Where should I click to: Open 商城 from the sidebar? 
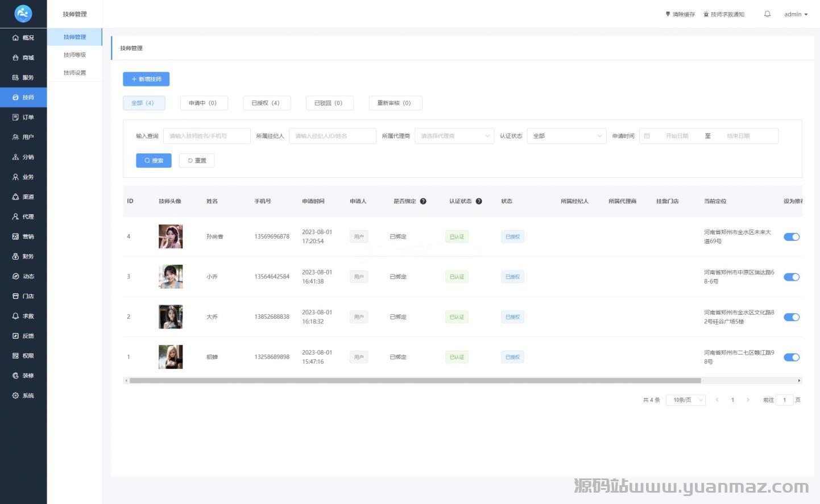coord(23,57)
